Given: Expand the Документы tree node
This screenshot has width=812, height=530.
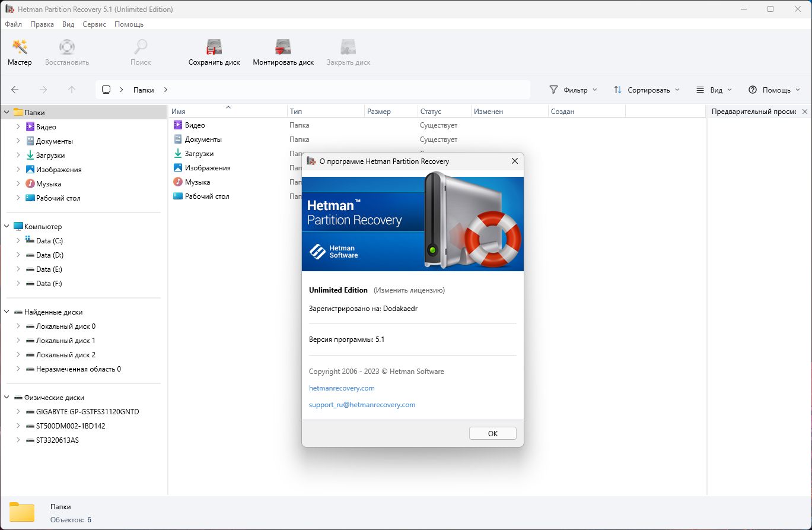Looking at the screenshot, I should click(18, 141).
